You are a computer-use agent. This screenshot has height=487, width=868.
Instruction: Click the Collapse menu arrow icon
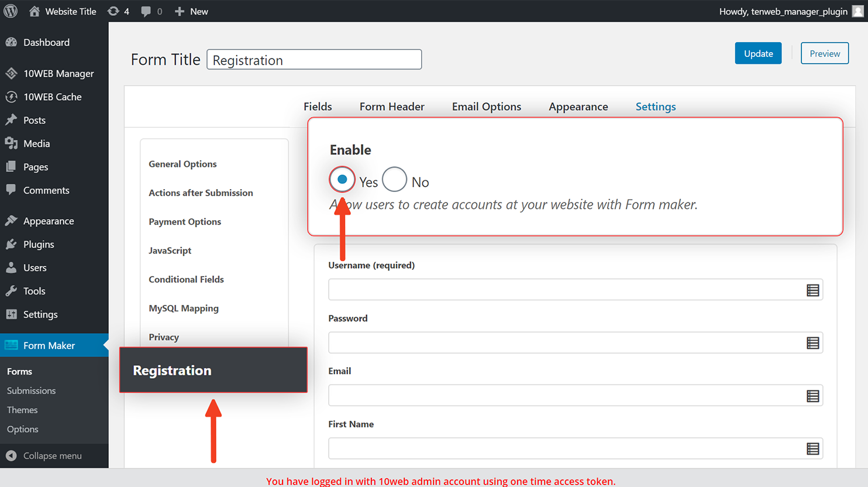[11, 455]
